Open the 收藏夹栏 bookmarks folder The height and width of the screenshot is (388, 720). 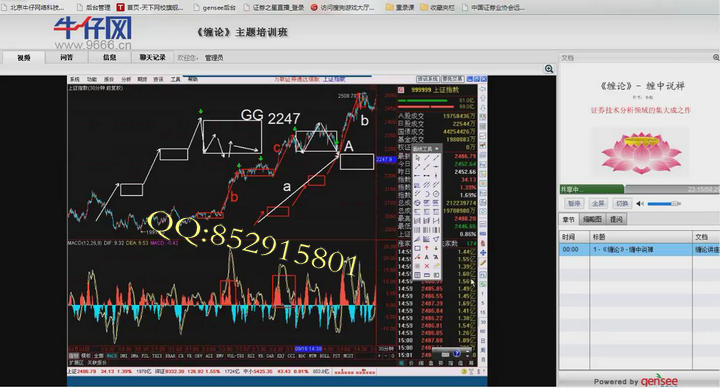(438, 7)
